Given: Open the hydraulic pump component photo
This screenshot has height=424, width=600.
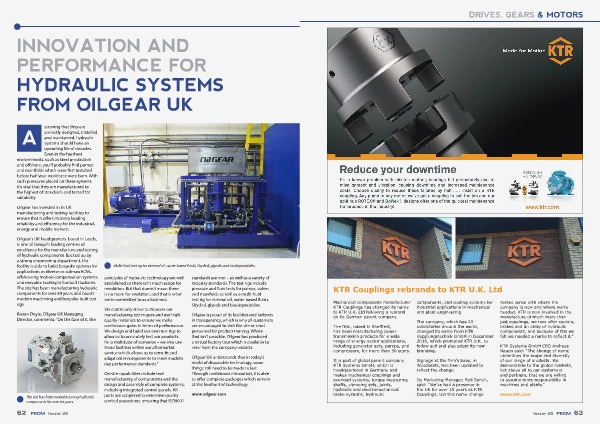Looking at the screenshot, I should [x=57, y=359].
